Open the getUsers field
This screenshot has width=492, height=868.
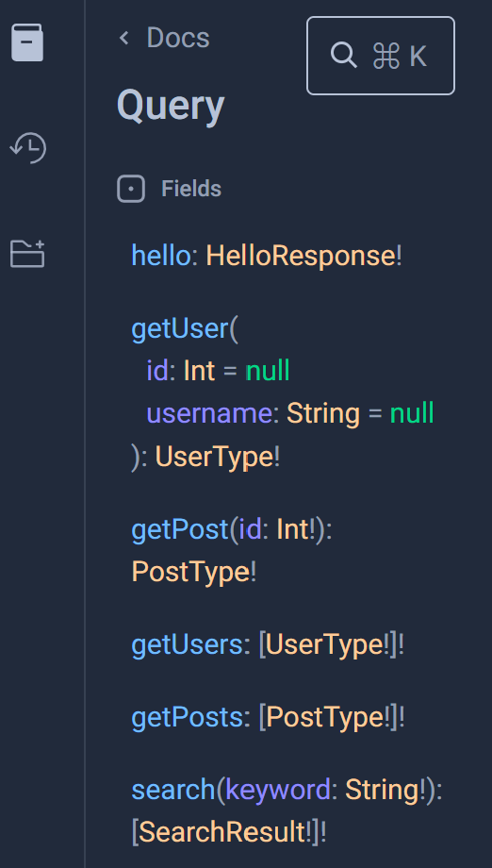(x=187, y=645)
